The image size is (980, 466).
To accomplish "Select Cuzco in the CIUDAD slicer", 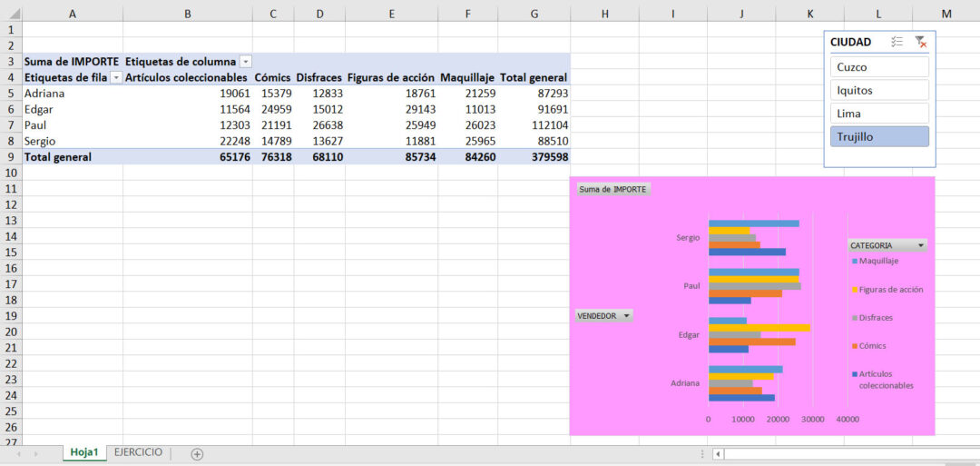I will point(879,67).
